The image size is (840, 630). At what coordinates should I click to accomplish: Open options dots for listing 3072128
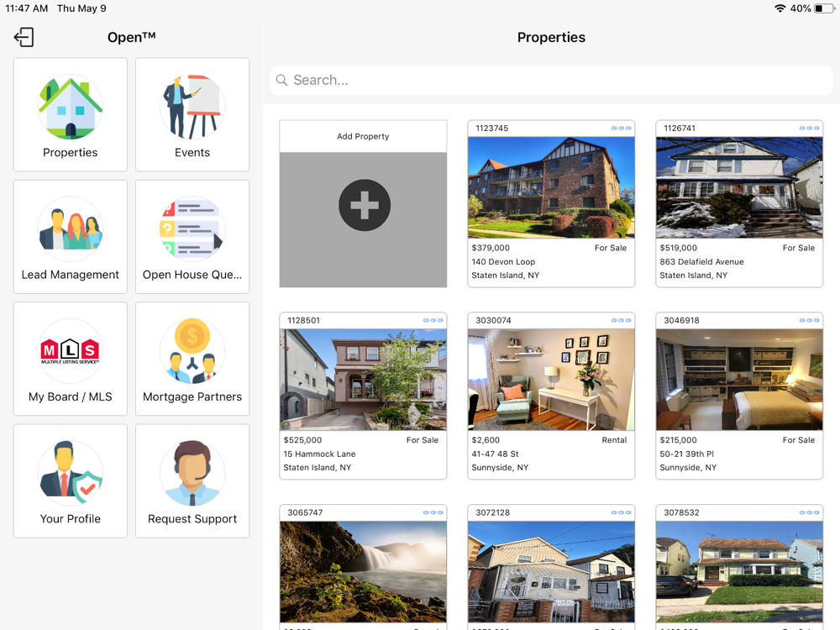pos(621,512)
